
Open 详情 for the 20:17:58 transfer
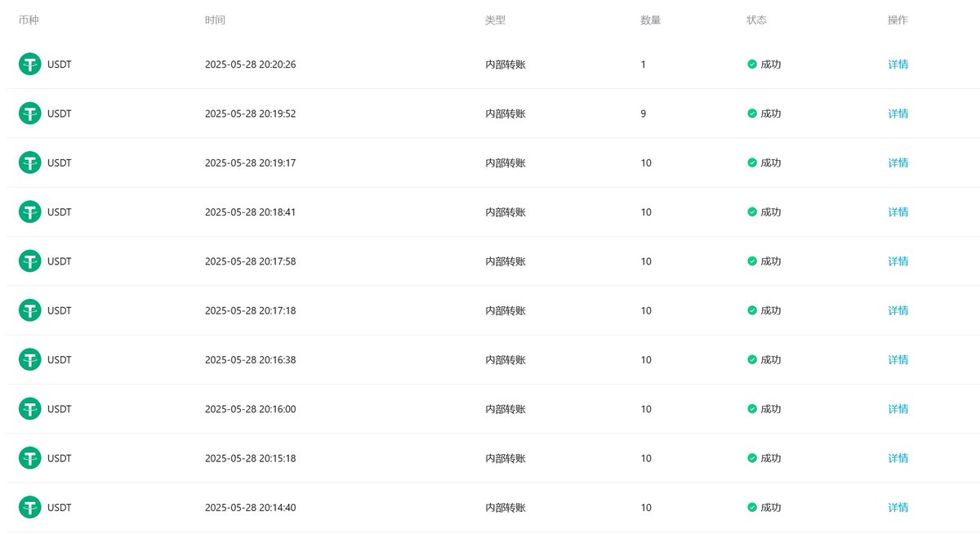pos(898,261)
